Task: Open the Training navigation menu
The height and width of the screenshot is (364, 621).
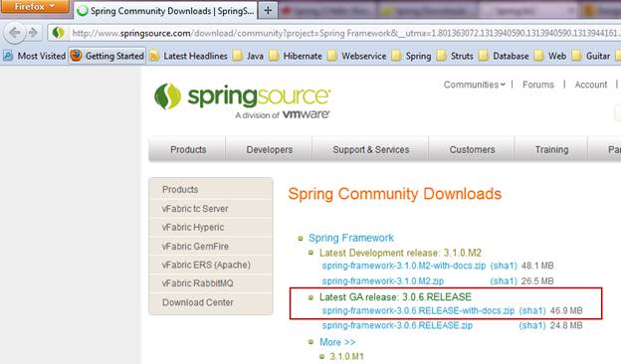Action: tap(551, 149)
